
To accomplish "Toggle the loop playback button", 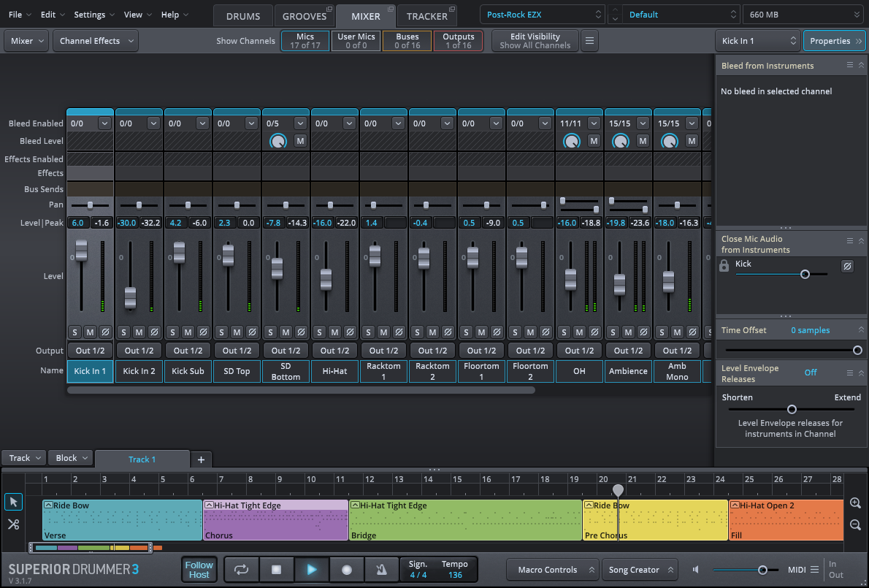I will pyautogui.click(x=241, y=570).
